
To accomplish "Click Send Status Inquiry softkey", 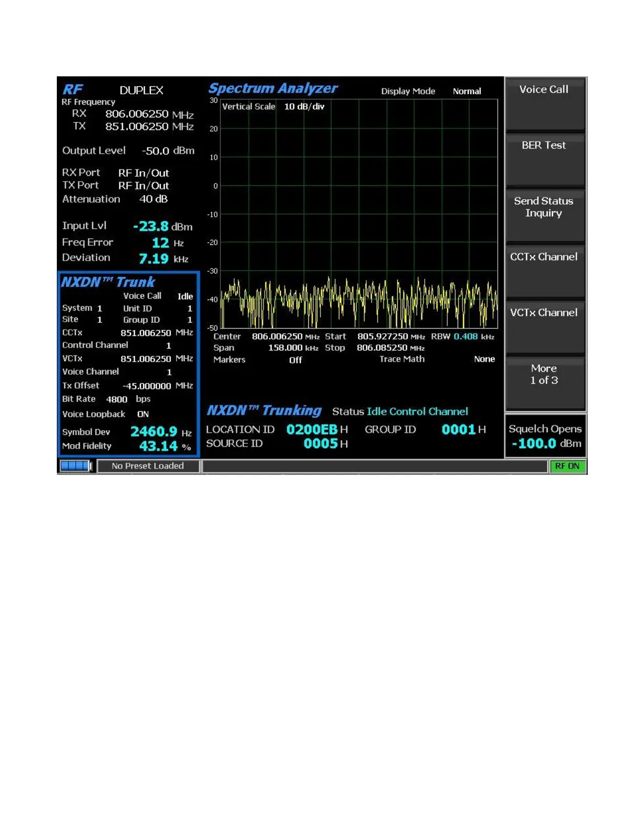I will point(545,216).
